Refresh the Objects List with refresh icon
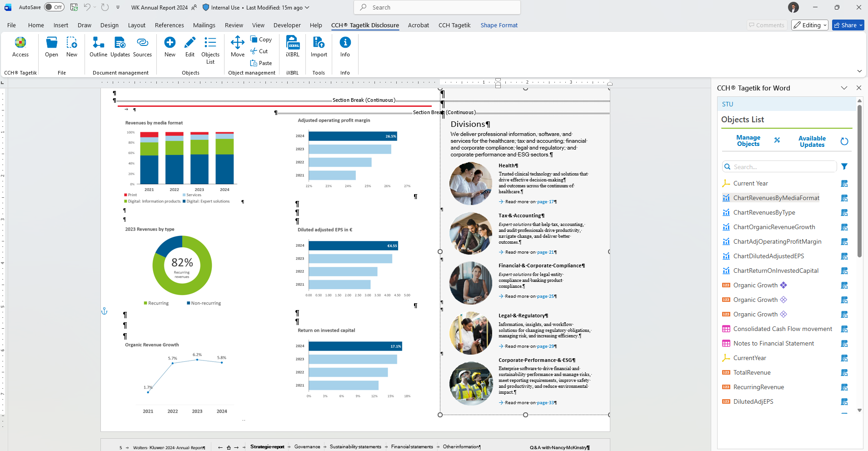This screenshot has height=451, width=868. [x=844, y=141]
